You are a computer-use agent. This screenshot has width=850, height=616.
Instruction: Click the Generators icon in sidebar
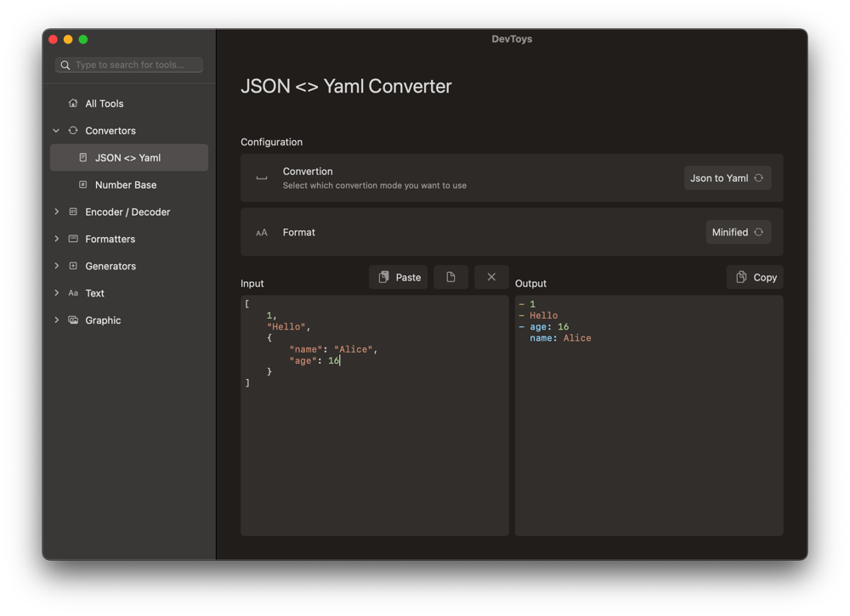coord(73,266)
